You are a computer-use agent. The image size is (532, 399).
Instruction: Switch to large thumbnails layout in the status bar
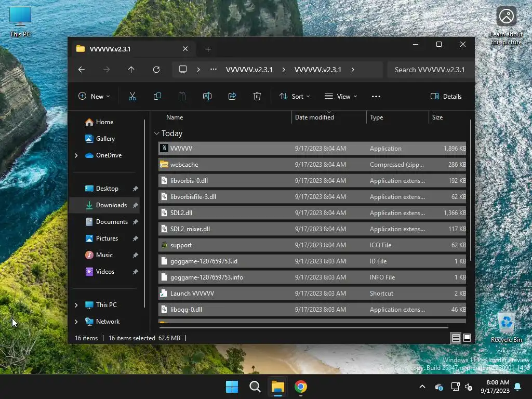(x=467, y=338)
